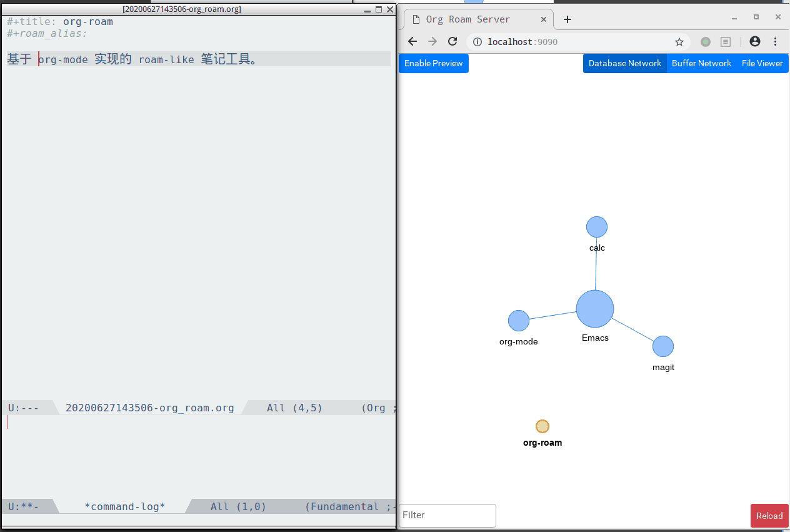This screenshot has width=790, height=532.
Task: Click the (Fundamental mode indicator in mode line
Action: [342, 507]
